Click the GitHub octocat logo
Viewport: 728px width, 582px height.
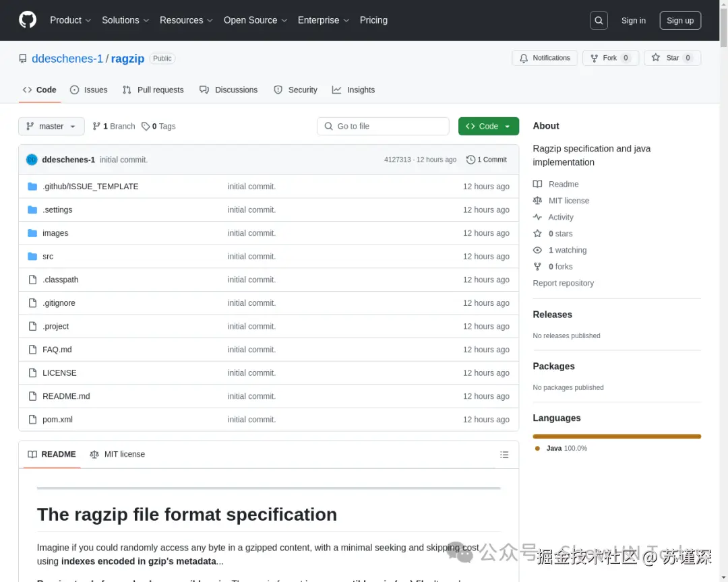click(28, 20)
